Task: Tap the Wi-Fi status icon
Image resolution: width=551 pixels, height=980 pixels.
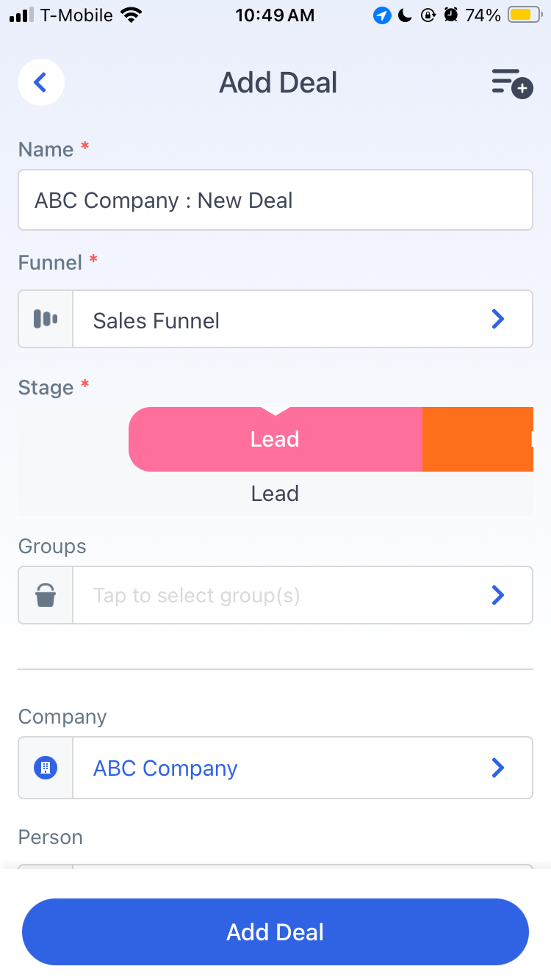Action: tap(132, 15)
